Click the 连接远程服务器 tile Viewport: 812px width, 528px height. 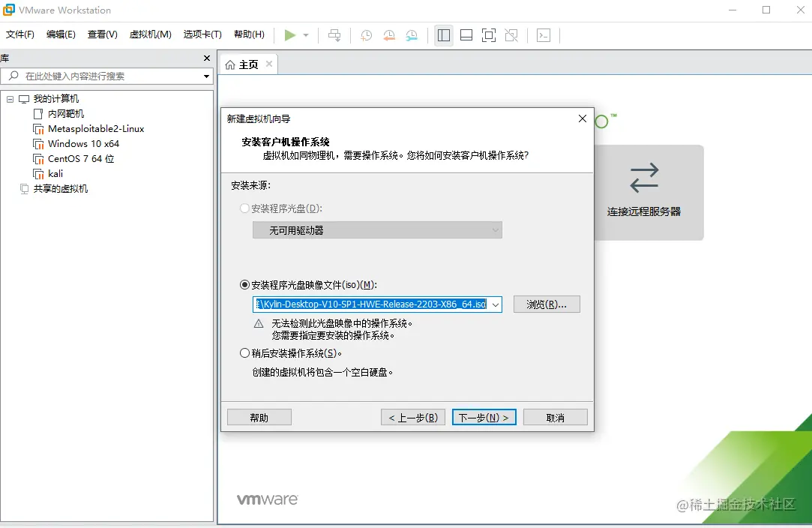tap(649, 192)
